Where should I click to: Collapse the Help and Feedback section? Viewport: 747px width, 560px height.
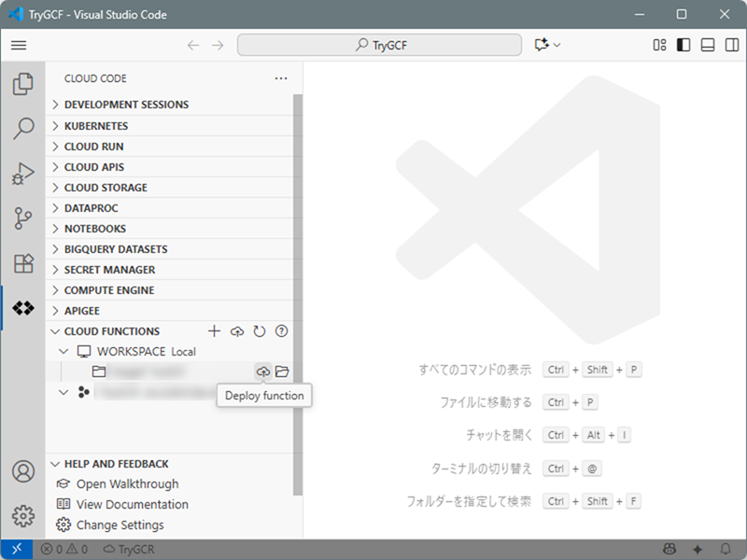point(169,464)
